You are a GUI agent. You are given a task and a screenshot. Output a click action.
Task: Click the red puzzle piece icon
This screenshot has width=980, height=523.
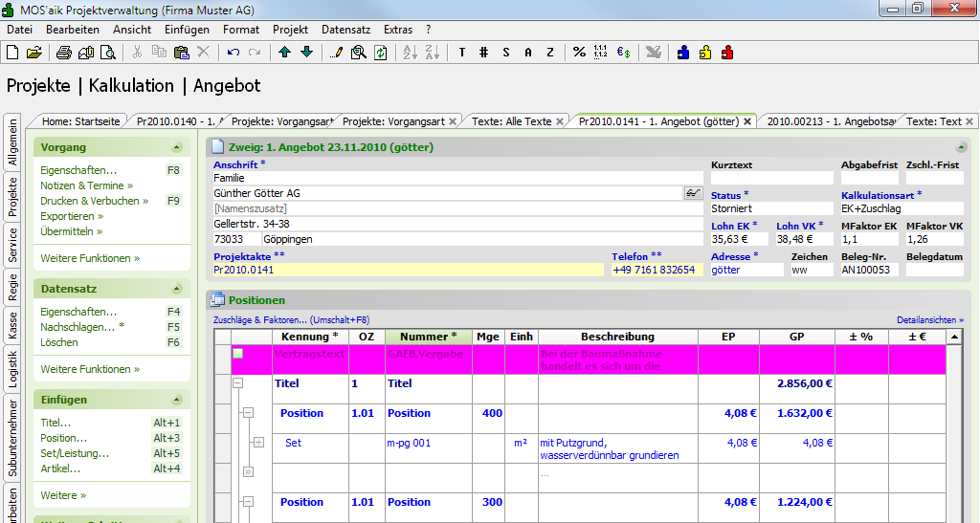click(x=727, y=53)
